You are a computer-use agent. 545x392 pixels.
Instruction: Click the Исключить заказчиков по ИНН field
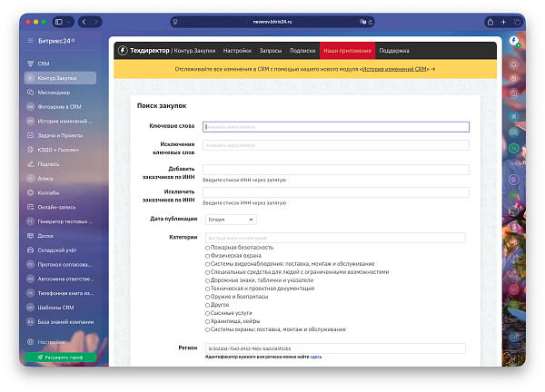point(336,192)
